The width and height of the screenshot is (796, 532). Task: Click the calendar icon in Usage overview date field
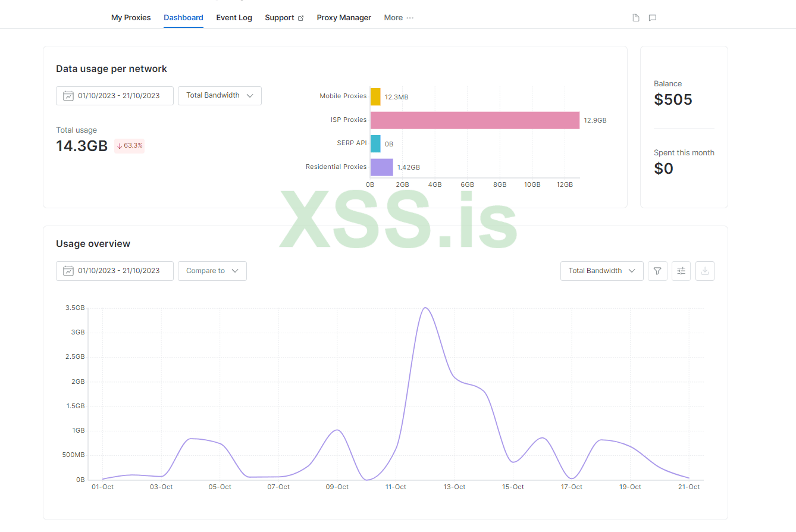68,271
